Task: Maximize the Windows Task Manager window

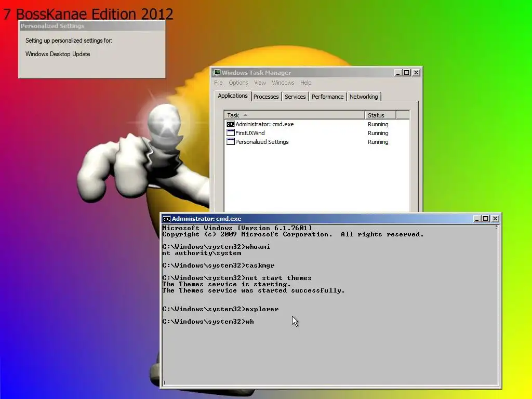Action: point(406,73)
